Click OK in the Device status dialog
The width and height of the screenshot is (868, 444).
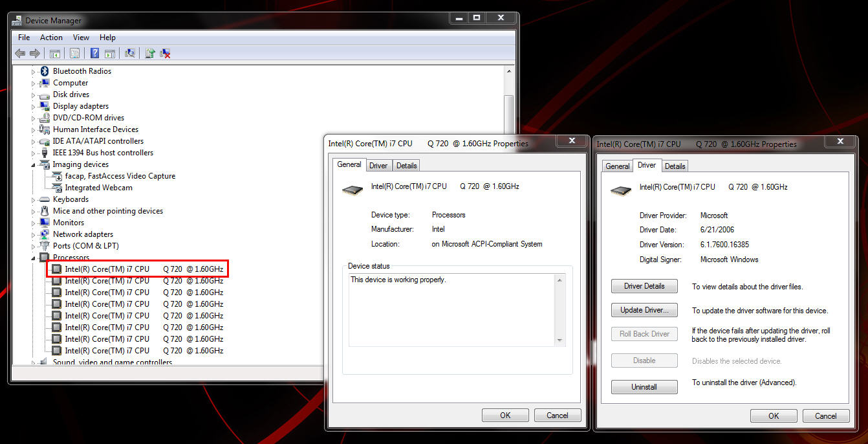[505, 416]
